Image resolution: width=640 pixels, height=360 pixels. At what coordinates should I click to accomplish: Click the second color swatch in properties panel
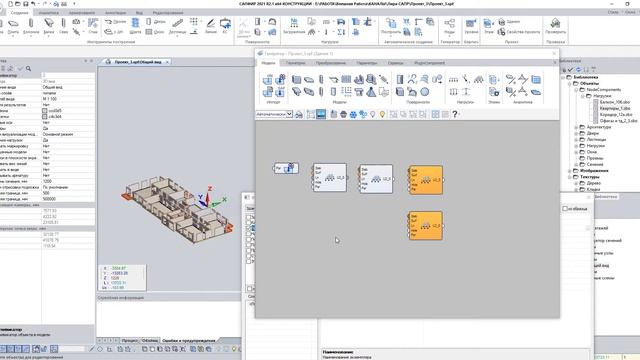[44, 116]
